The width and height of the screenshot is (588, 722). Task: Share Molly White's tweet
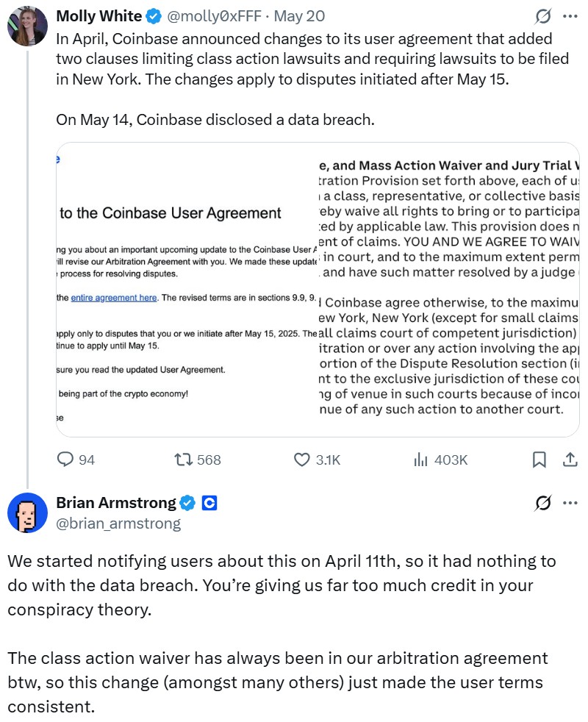tap(569, 460)
